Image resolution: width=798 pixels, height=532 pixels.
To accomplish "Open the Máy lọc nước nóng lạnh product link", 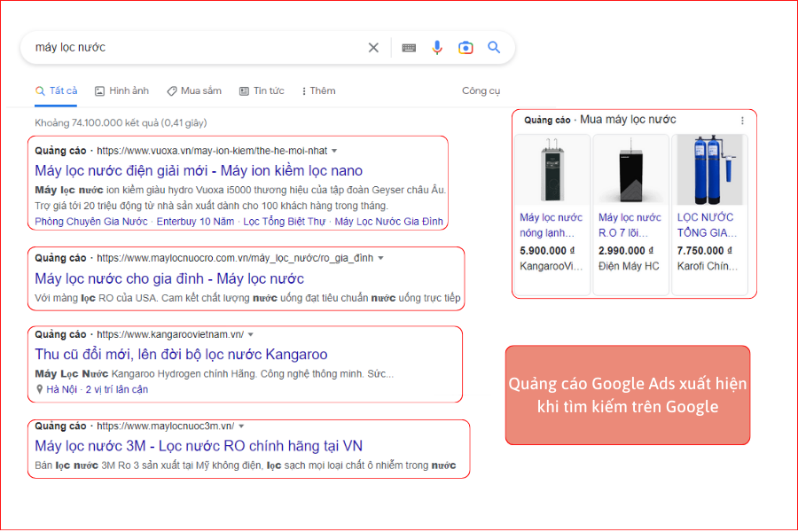I will [x=551, y=225].
